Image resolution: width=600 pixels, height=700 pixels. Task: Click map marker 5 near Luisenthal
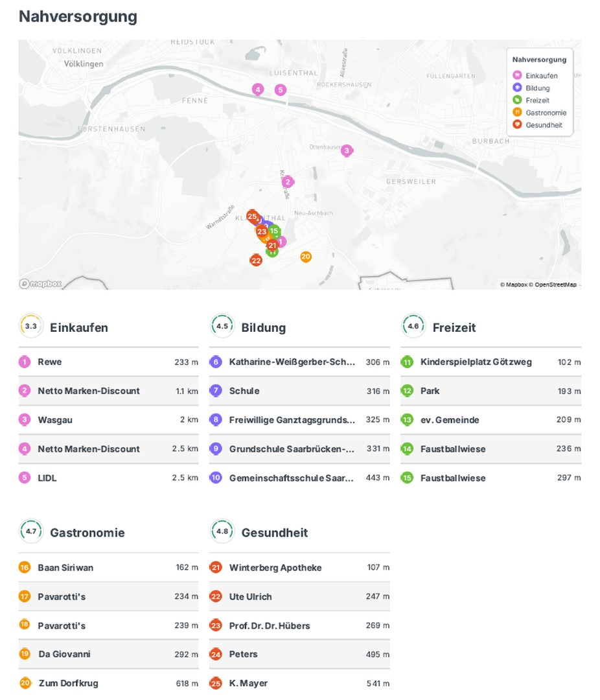pos(280,89)
